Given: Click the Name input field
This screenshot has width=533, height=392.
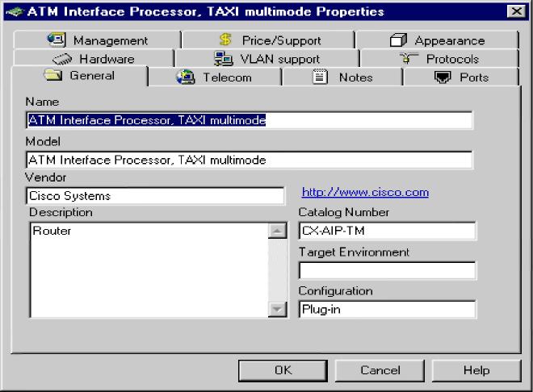Looking at the screenshot, I should point(249,120).
